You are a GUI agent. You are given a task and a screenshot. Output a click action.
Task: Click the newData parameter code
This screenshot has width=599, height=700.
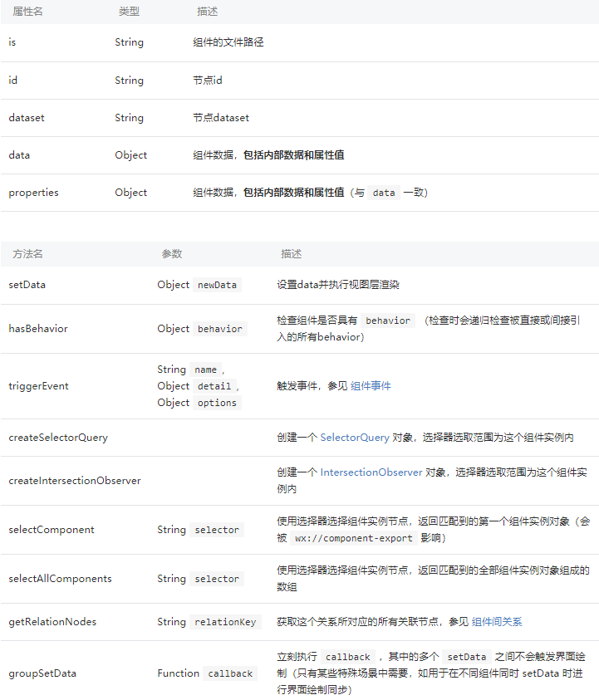tap(217, 285)
